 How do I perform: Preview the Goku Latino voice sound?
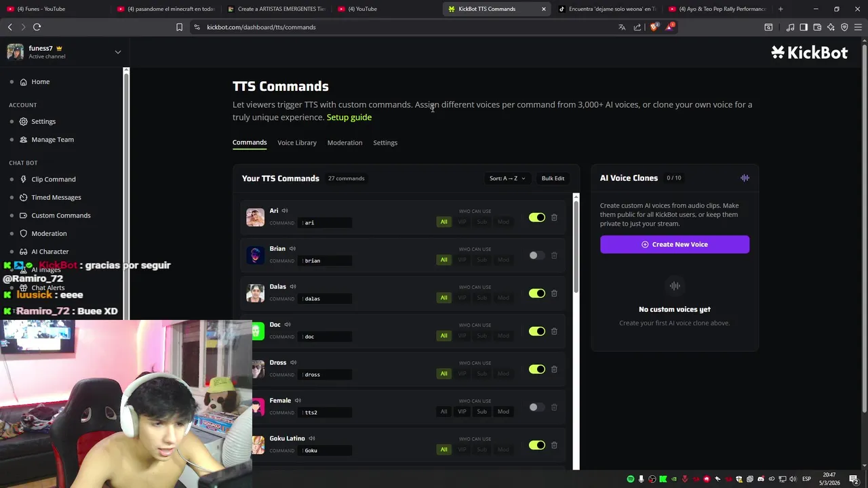(x=312, y=439)
